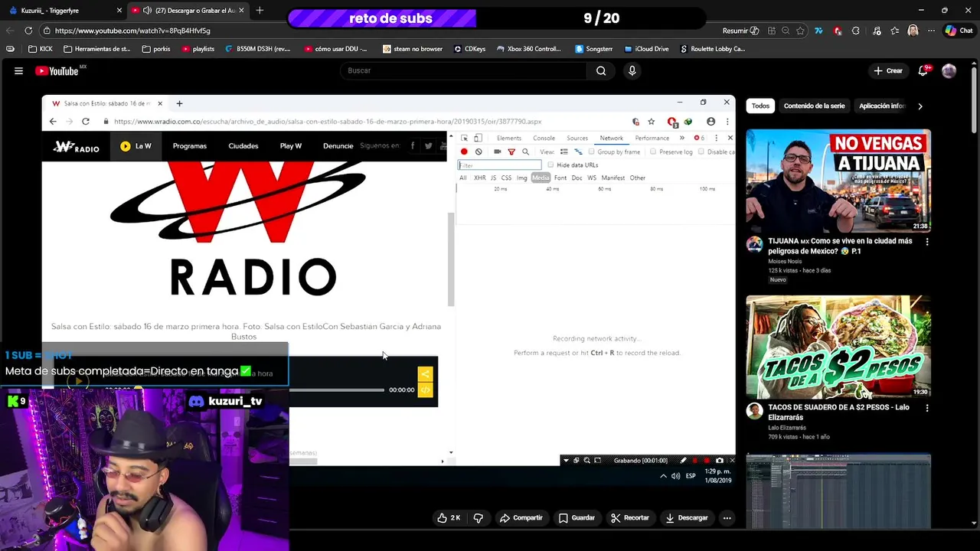Clear the DevTools network log

point(479,152)
